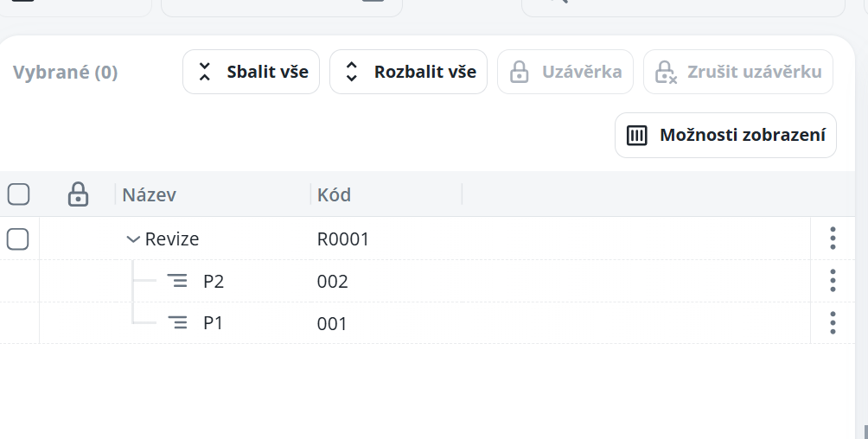Select the P1 tree item
This screenshot has height=439, width=868.
tap(213, 323)
